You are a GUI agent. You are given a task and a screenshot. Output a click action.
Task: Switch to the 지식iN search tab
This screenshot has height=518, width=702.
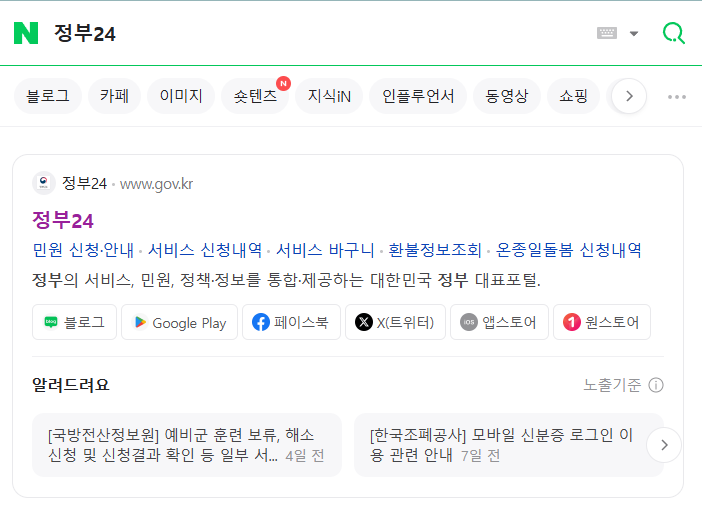tap(329, 96)
